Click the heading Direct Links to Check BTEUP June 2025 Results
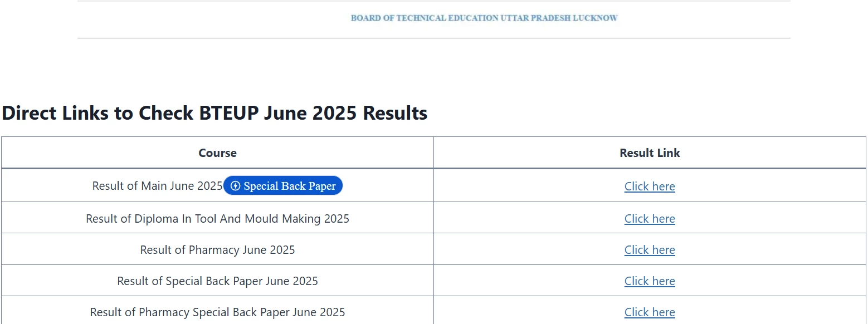 pyautogui.click(x=213, y=113)
